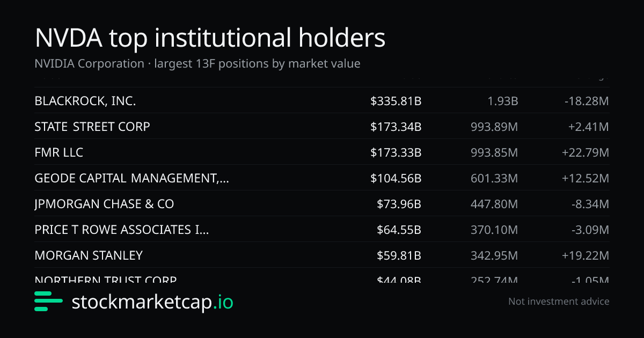Click BlackRock's $335.81B market value
This screenshot has width=644, height=338.
[396, 101]
